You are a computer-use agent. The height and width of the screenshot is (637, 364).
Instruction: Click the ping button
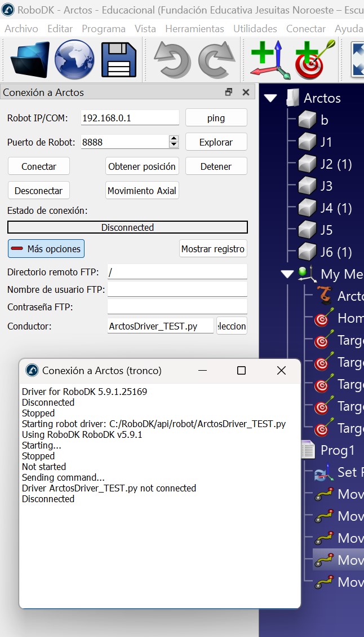(x=216, y=118)
